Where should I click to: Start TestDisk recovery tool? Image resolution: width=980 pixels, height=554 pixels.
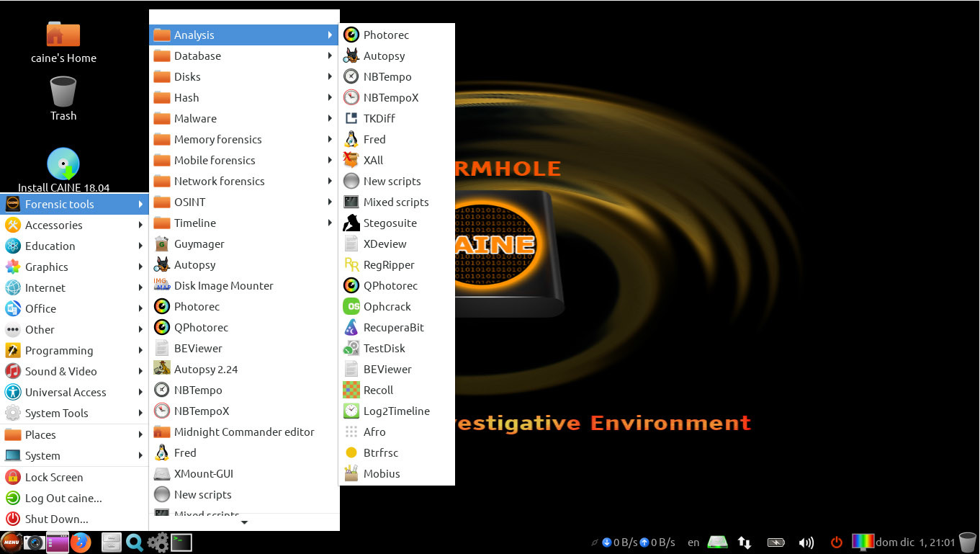pyautogui.click(x=384, y=348)
